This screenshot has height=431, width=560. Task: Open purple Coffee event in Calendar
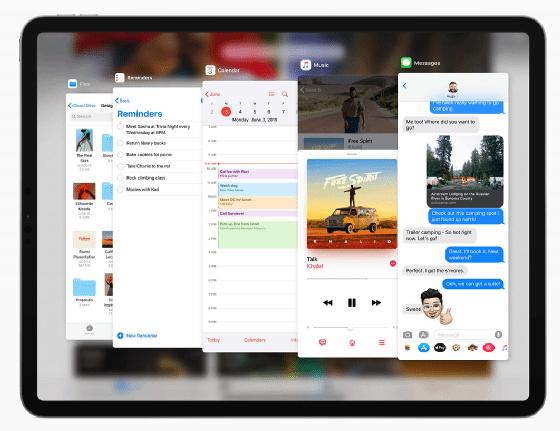point(258,174)
